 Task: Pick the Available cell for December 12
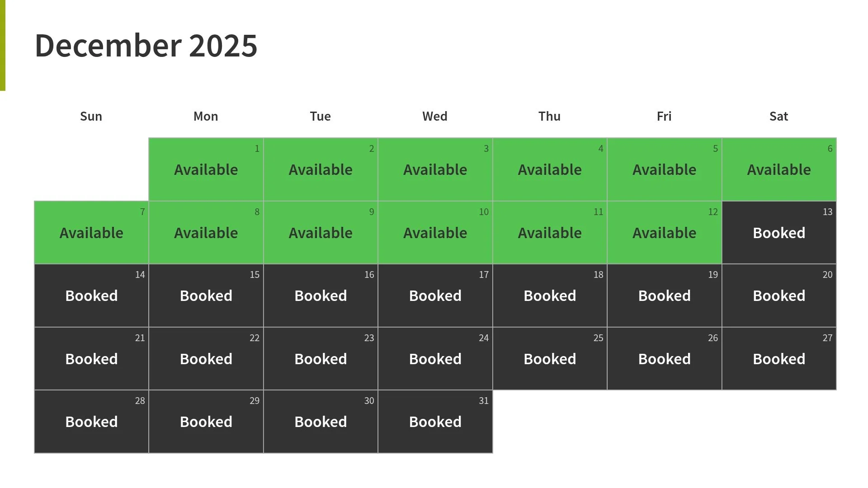(665, 233)
